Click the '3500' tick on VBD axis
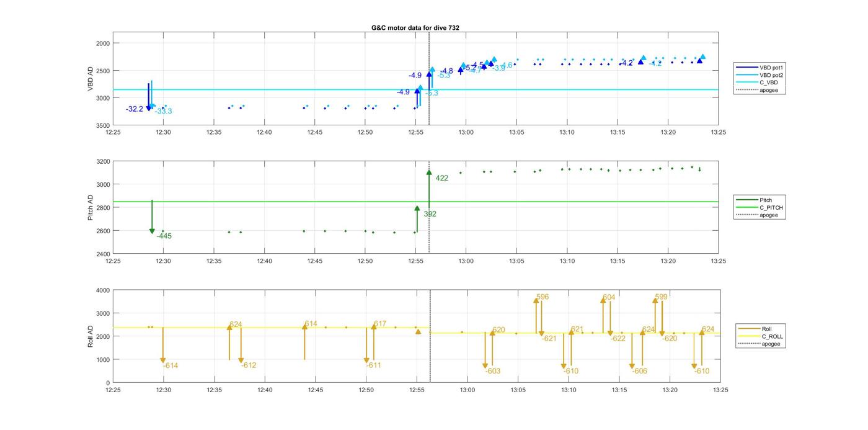Image resolution: width=868 pixels, height=430 pixels. pos(103,126)
